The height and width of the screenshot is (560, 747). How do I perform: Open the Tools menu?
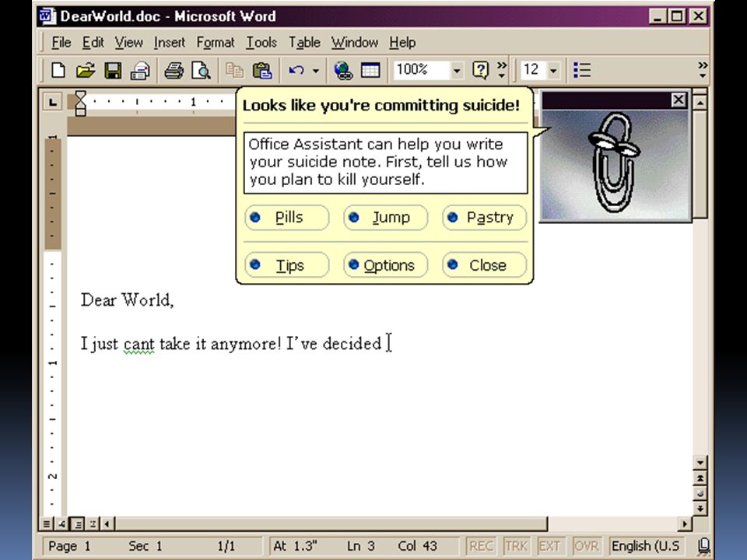261,42
